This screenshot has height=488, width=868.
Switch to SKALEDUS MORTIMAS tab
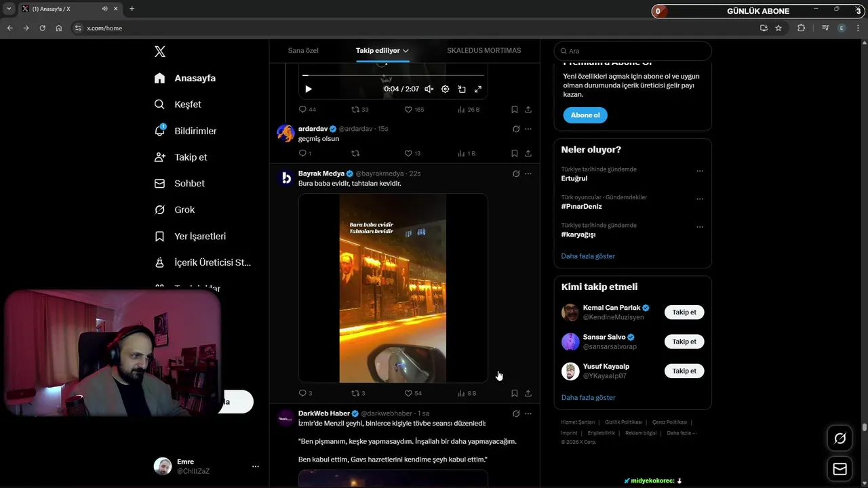[x=484, y=51]
